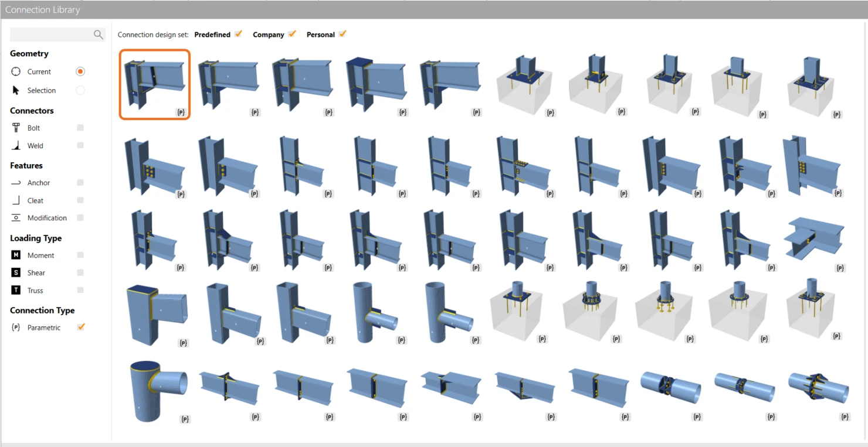868x447 pixels.
Task: Select the Bolt connector icon
Action: pyautogui.click(x=16, y=128)
